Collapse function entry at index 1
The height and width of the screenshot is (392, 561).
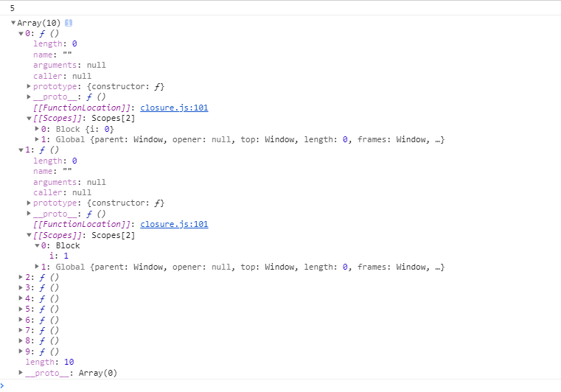tap(21, 150)
